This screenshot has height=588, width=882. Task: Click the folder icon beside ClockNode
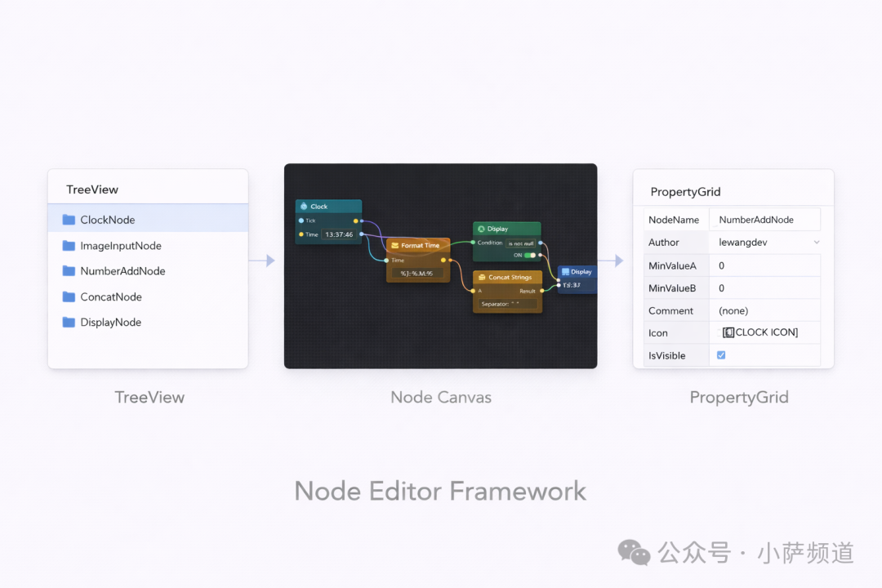pos(69,220)
